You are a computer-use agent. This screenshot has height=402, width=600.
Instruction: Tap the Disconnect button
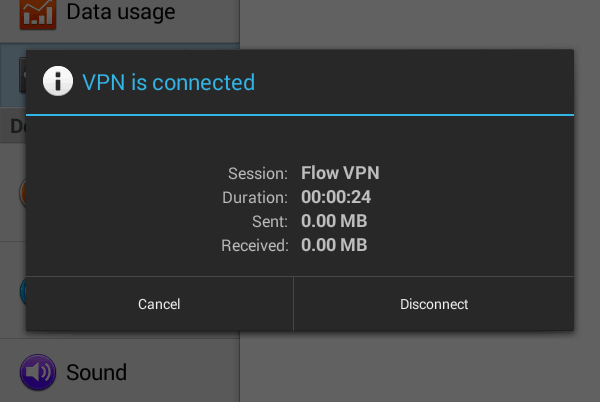pos(434,304)
